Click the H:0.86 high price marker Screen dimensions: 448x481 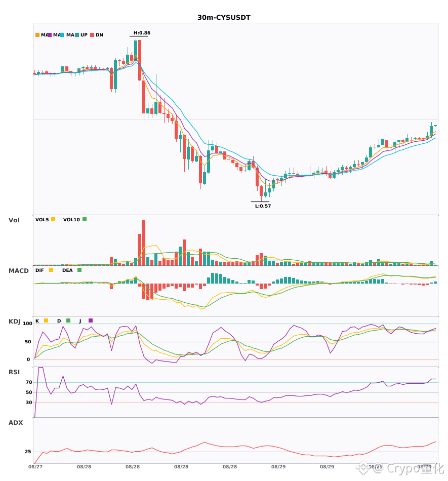click(x=142, y=33)
